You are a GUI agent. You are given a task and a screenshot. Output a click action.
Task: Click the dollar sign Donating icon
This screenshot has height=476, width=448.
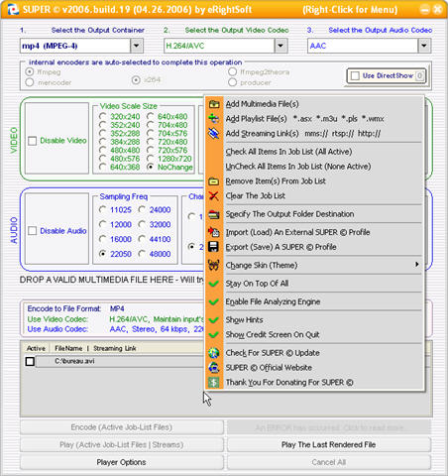tap(214, 383)
